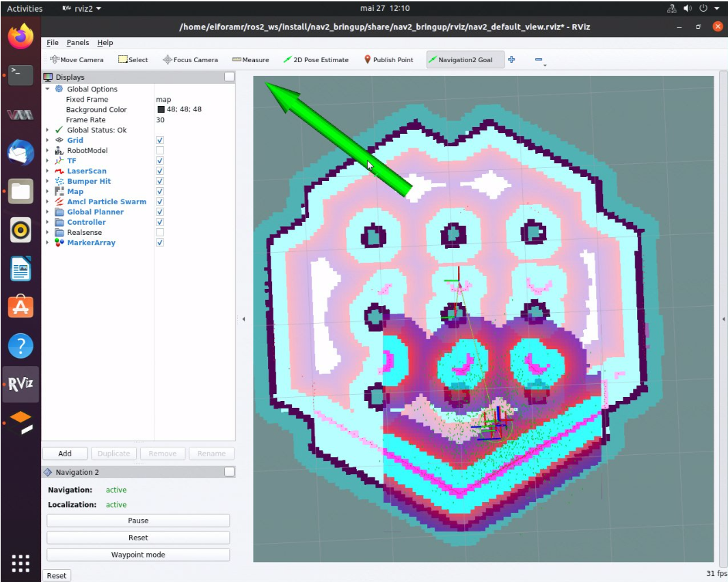
Task: Select the 2D Pose Estimate tool
Action: pos(316,60)
